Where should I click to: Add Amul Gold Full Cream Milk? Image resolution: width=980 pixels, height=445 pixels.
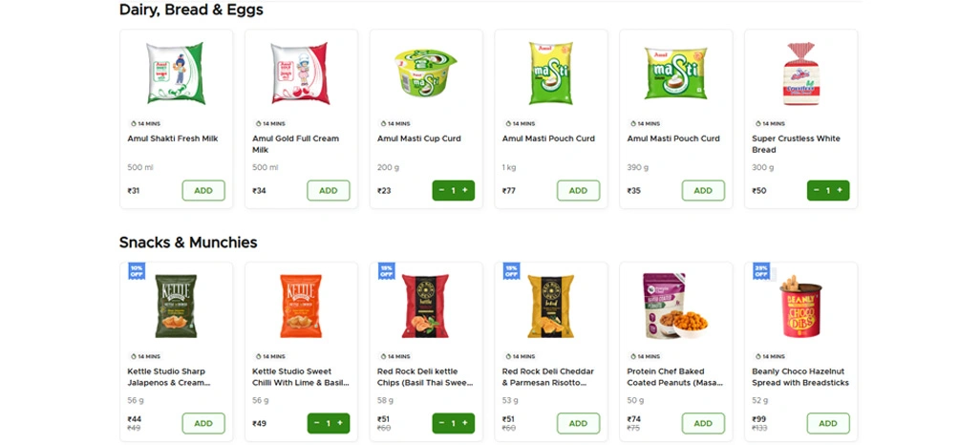click(328, 190)
